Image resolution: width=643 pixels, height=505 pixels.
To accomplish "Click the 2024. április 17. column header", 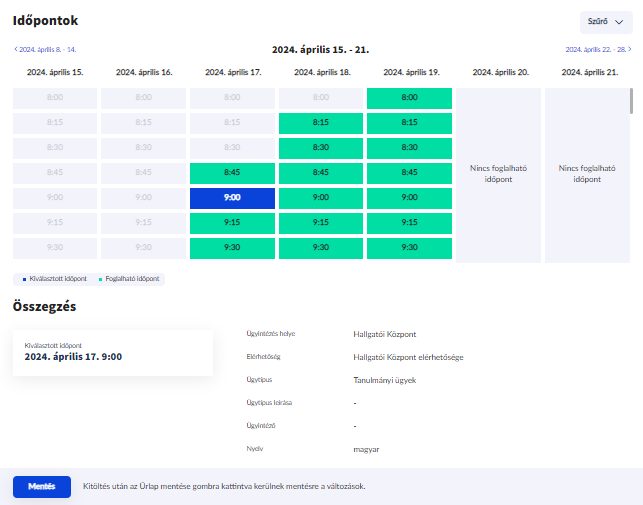I will (x=232, y=72).
